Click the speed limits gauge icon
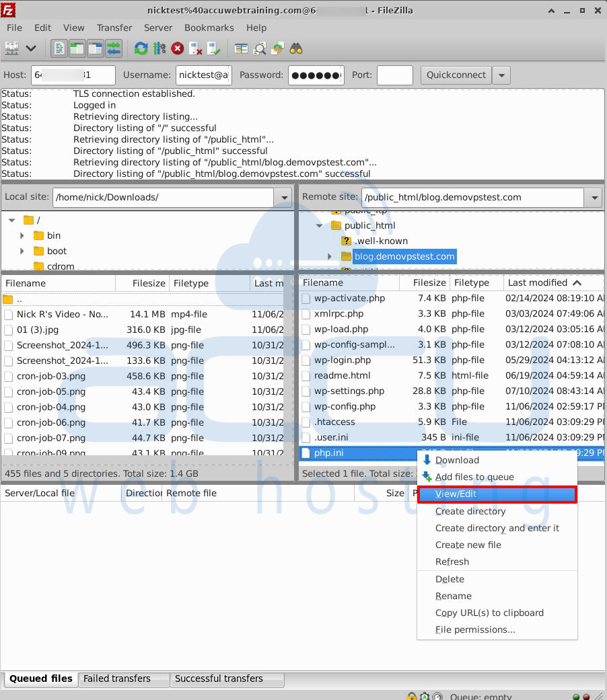The image size is (607, 700). tap(438, 696)
